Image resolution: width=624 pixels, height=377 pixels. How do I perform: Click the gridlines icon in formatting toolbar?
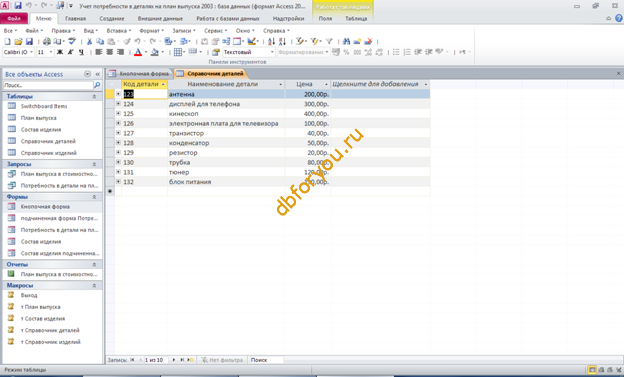pos(178,52)
